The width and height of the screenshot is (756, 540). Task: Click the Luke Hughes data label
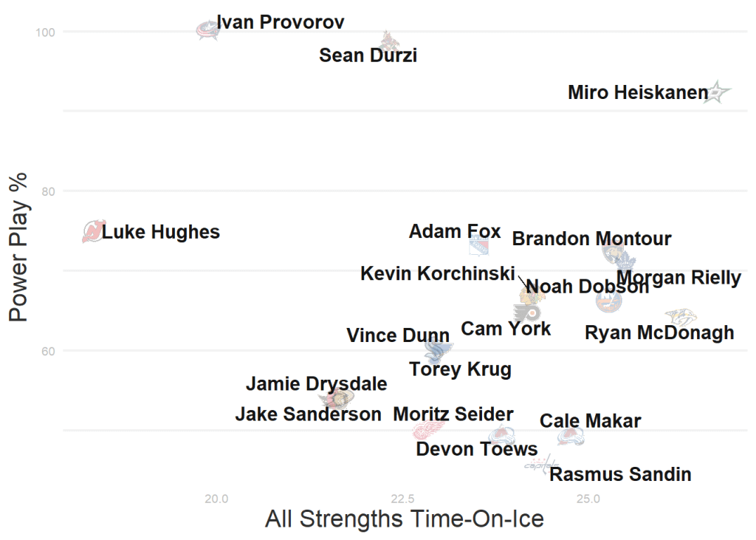pos(161,232)
